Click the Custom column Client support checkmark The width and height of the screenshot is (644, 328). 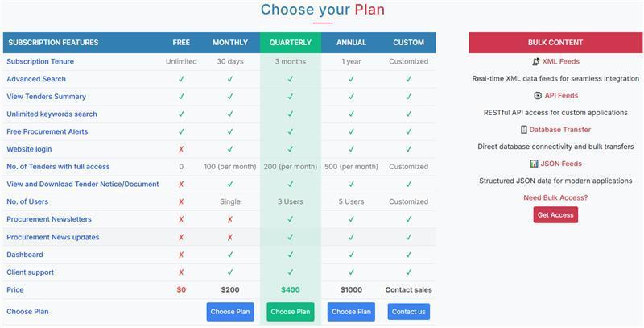[x=409, y=272]
